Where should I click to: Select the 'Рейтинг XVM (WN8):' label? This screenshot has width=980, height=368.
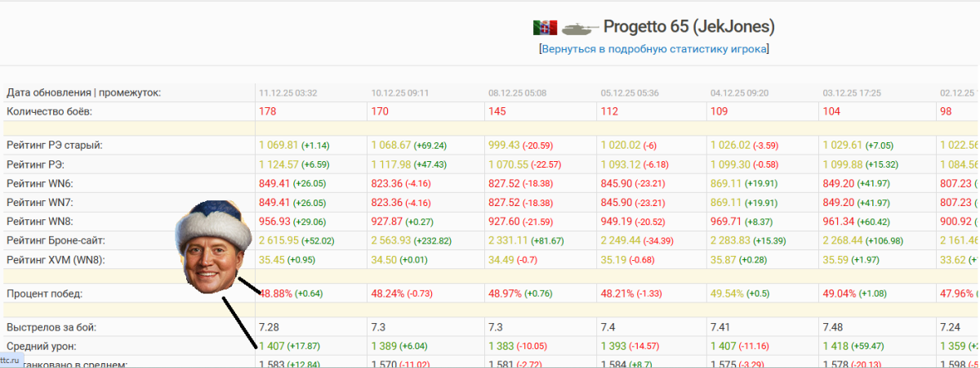56,259
